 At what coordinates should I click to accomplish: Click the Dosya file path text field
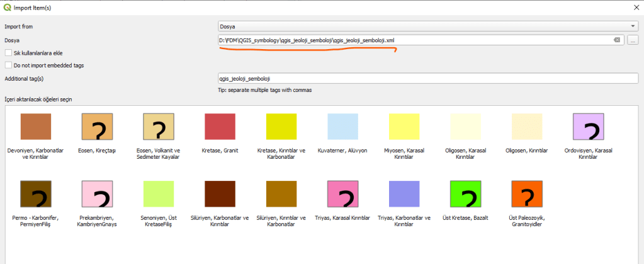[x=412, y=40]
